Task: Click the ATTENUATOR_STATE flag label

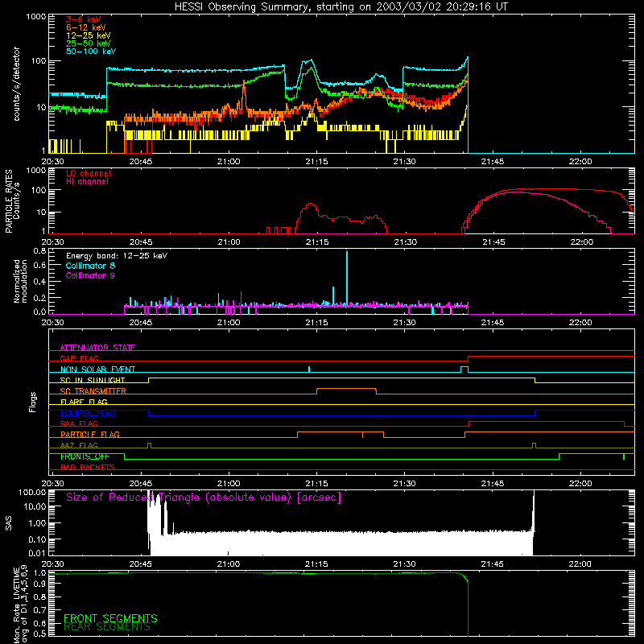Action: [97, 348]
